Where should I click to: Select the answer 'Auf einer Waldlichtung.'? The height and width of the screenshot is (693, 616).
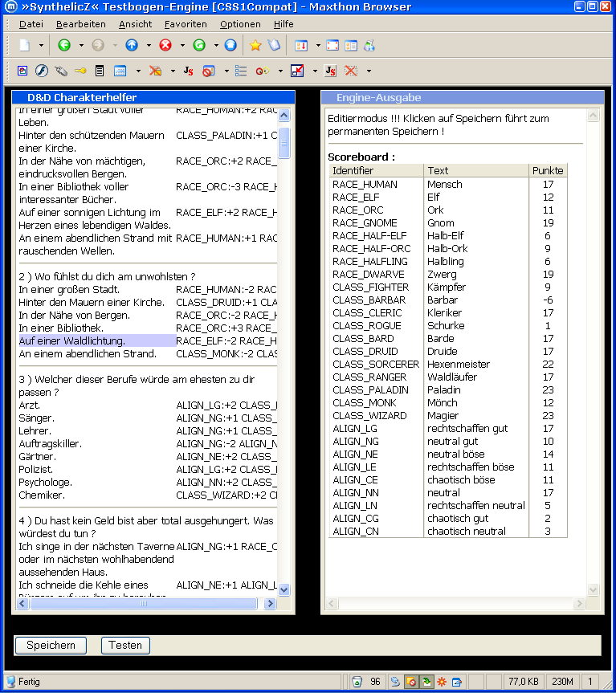click(72, 340)
